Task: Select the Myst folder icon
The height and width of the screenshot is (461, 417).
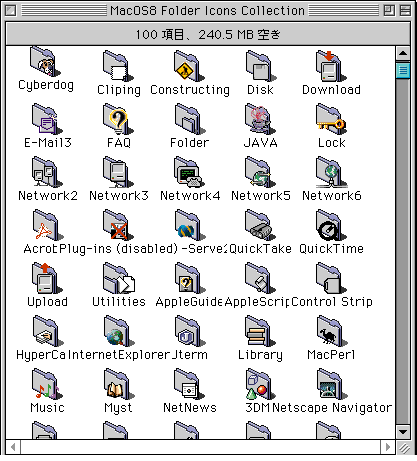Action: point(118,384)
